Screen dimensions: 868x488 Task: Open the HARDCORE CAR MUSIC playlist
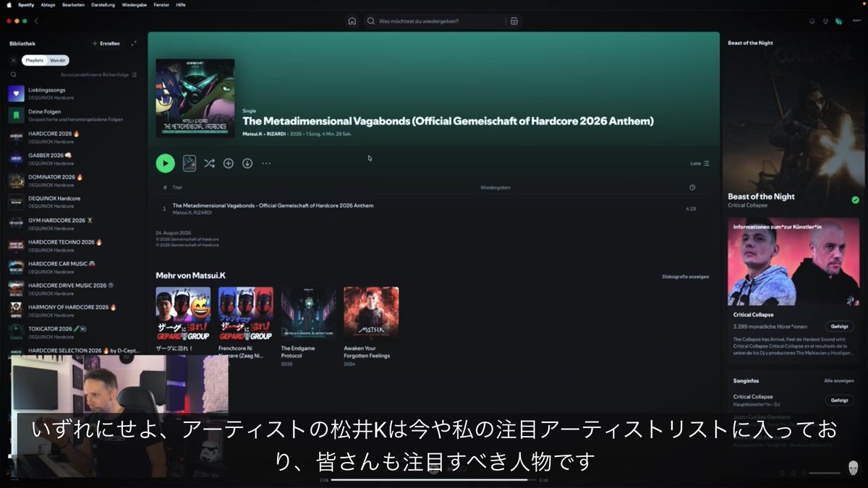[75, 267]
